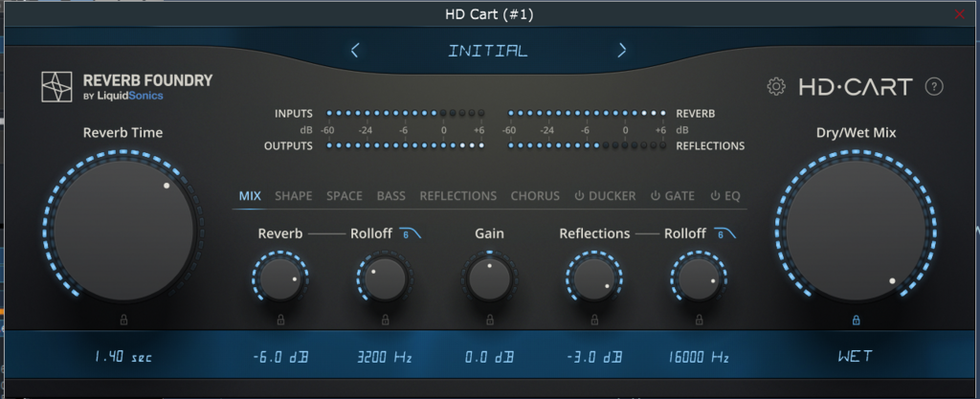Click the 16000 Hz rolloff value

(699, 357)
